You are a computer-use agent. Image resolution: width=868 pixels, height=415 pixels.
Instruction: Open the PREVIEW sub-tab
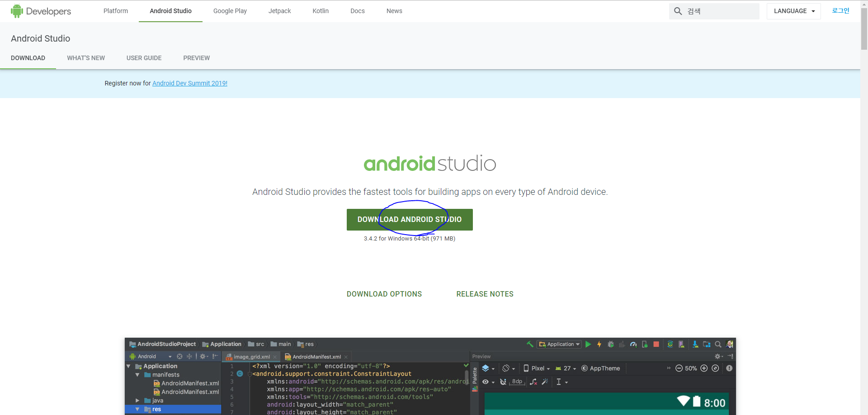196,58
